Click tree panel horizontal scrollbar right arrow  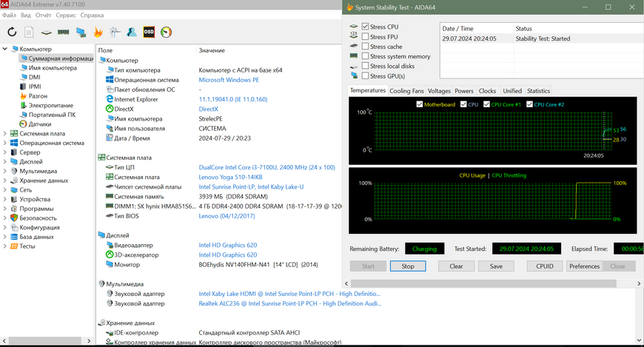click(x=89, y=341)
